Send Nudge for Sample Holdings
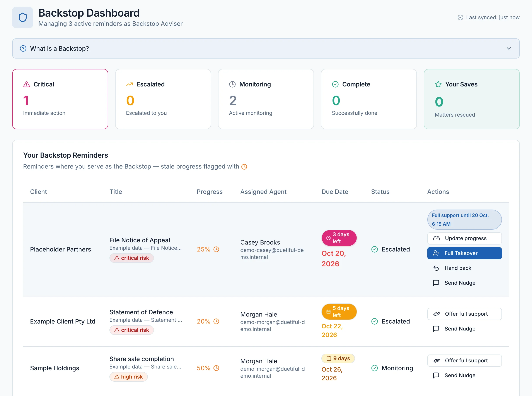The height and width of the screenshot is (396, 532). pos(464,375)
